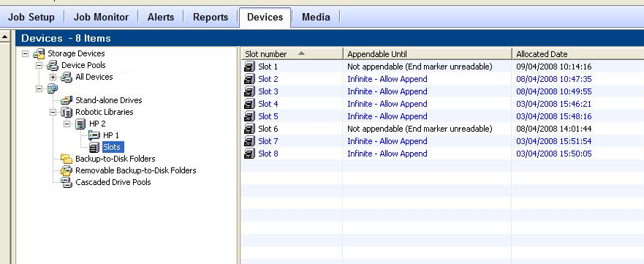Collapse the Robotic Libraries node
Viewport: 644px width, 264px height.
(53, 112)
